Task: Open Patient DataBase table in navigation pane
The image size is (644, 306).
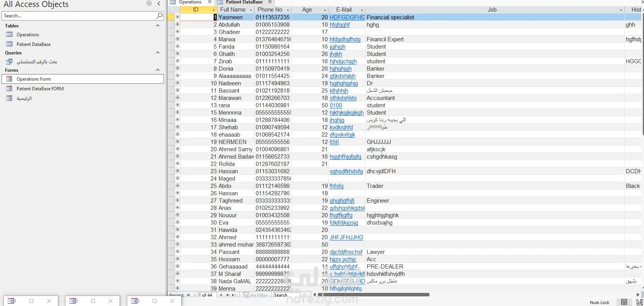Action: point(34,44)
